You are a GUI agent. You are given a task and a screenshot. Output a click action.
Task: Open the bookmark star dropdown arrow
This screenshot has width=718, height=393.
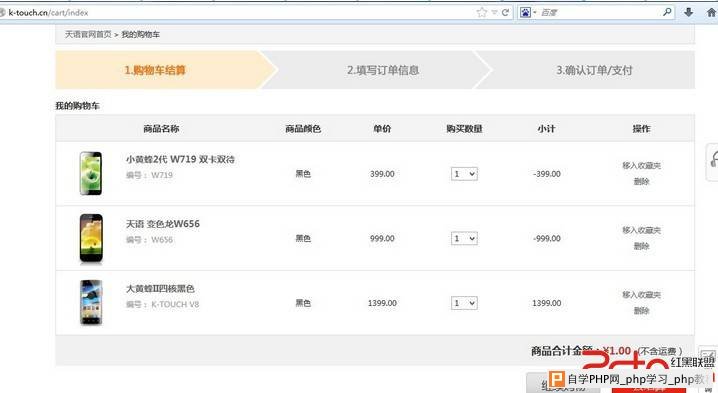494,12
